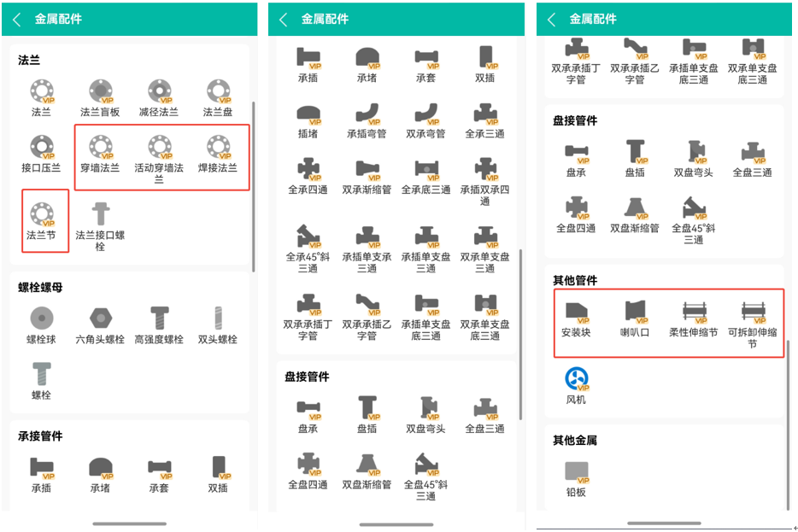Select the 螺栓球 bolt ball icon
The height and width of the screenshot is (532, 798).
pos(41,319)
